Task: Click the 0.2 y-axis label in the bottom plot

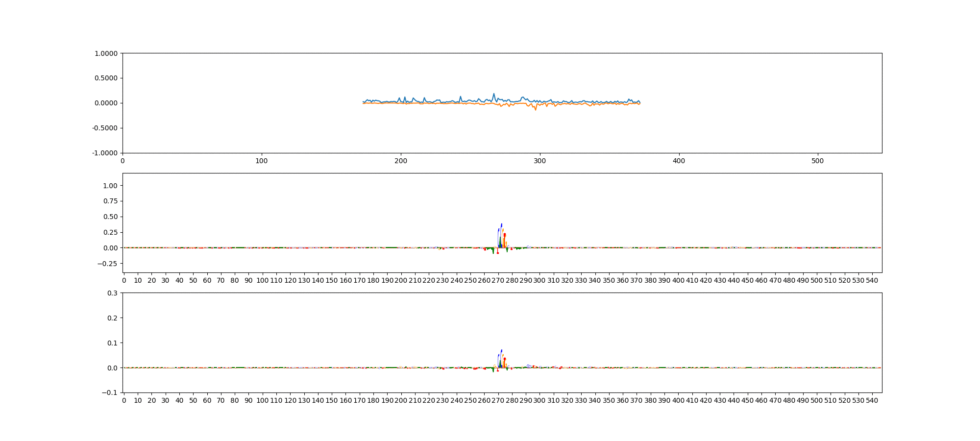Action: click(112, 318)
